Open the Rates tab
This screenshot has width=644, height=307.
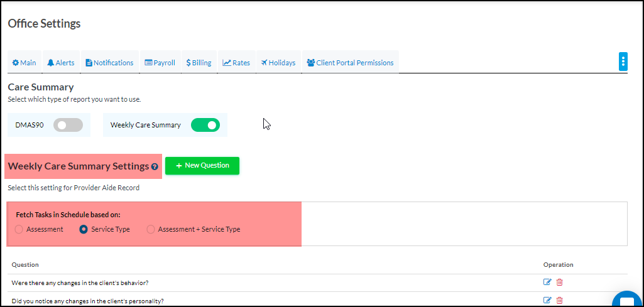tap(236, 63)
